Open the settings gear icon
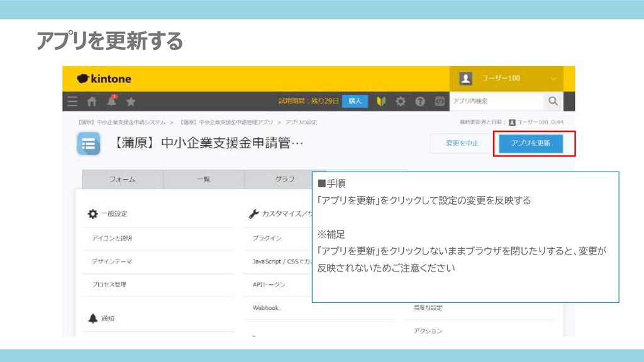This screenshot has height=362, width=644. pyautogui.click(x=401, y=101)
